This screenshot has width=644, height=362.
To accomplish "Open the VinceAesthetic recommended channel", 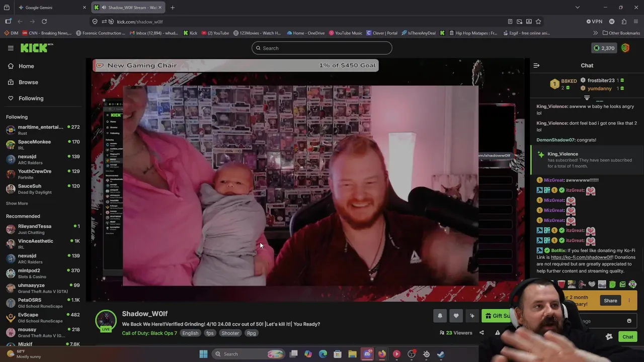I will point(43,243).
